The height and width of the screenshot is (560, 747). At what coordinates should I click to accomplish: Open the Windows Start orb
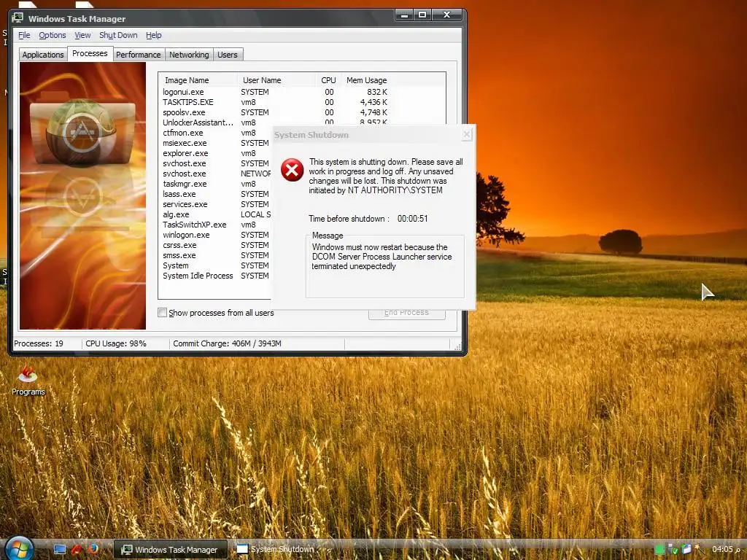(18, 548)
